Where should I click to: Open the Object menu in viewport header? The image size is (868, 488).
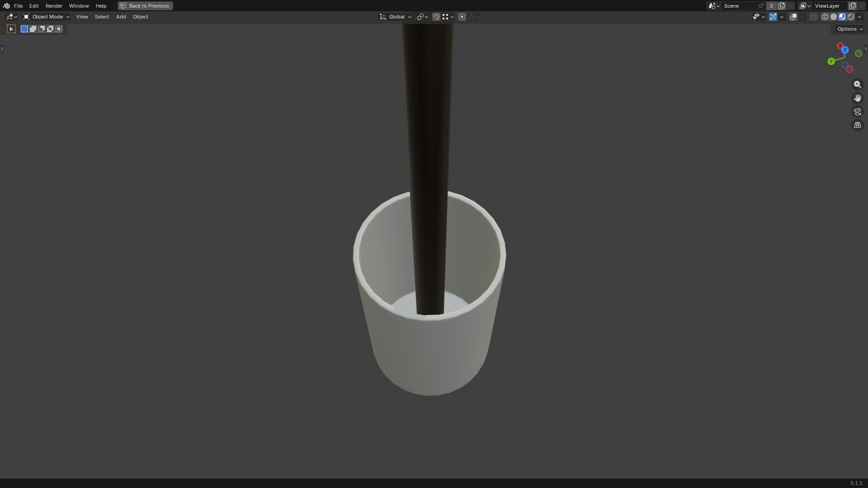click(x=140, y=17)
